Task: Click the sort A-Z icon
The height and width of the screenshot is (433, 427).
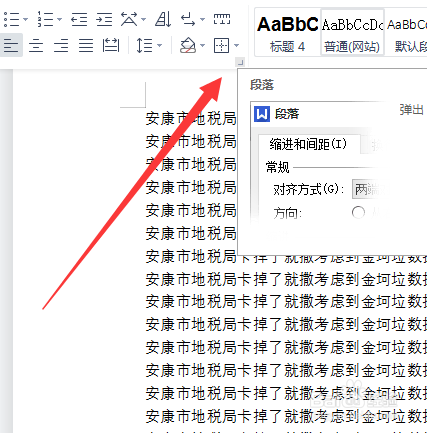Action: [163, 19]
